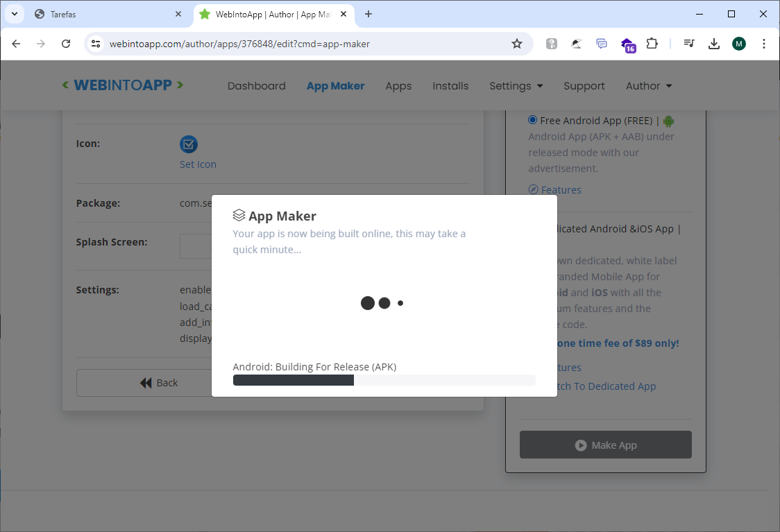Bookmark this page with the star icon
780x532 pixels.
[x=517, y=44]
